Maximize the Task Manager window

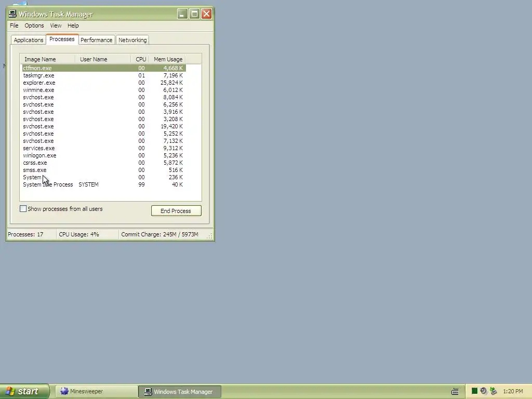(x=194, y=14)
